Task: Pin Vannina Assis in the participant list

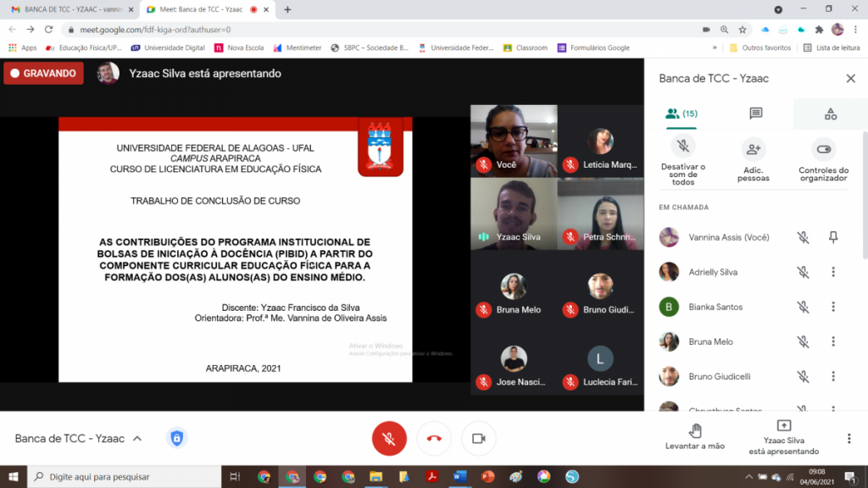Action: pyautogui.click(x=833, y=237)
